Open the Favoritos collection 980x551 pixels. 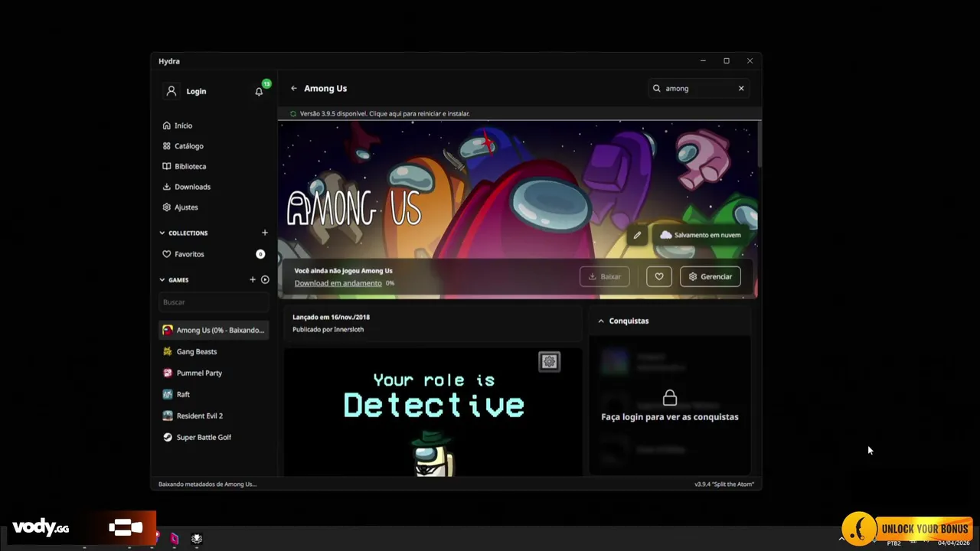pos(214,254)
